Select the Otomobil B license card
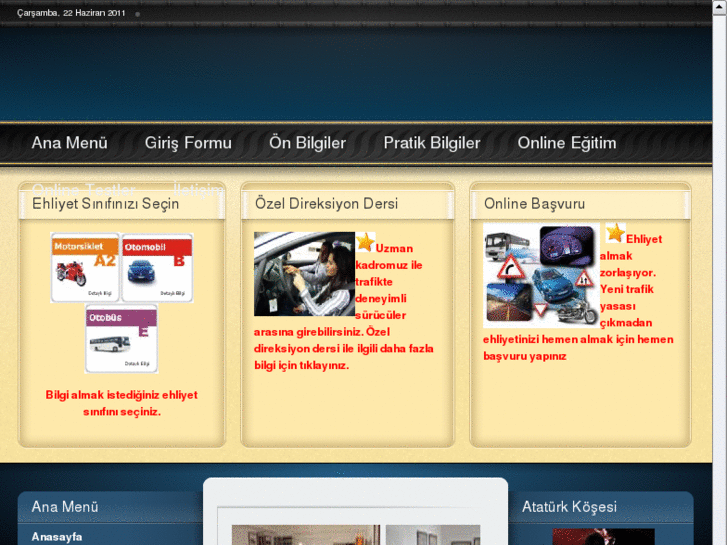The height and width of the screenshot is (545, 727). pos(158,268)
